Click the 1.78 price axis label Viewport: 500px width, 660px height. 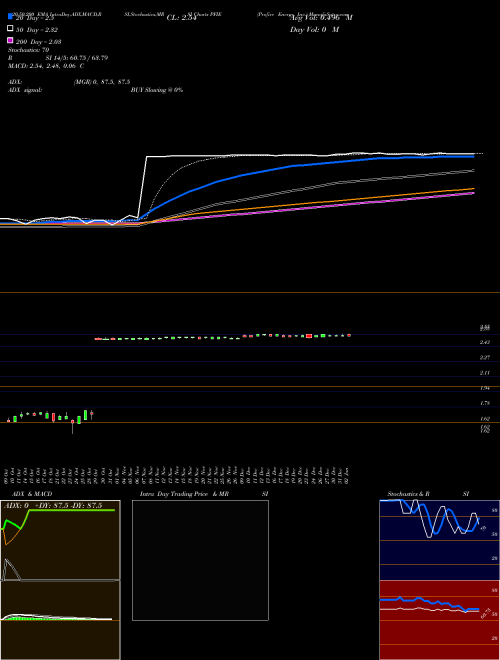(484, 403)
